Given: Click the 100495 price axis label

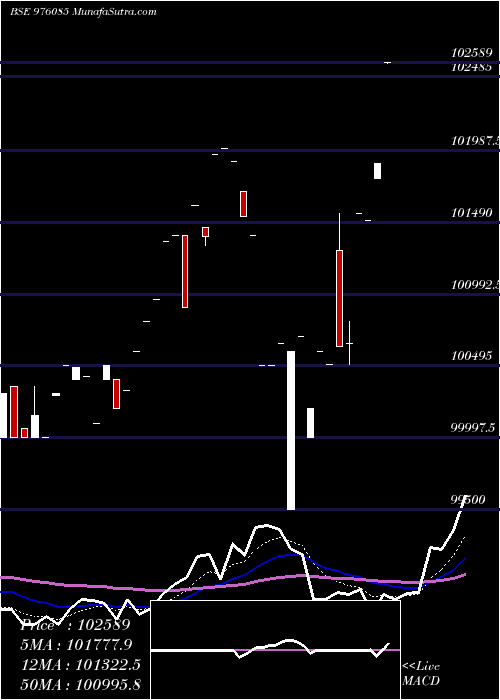Looking at the screenshot, I should coord(471,356).
